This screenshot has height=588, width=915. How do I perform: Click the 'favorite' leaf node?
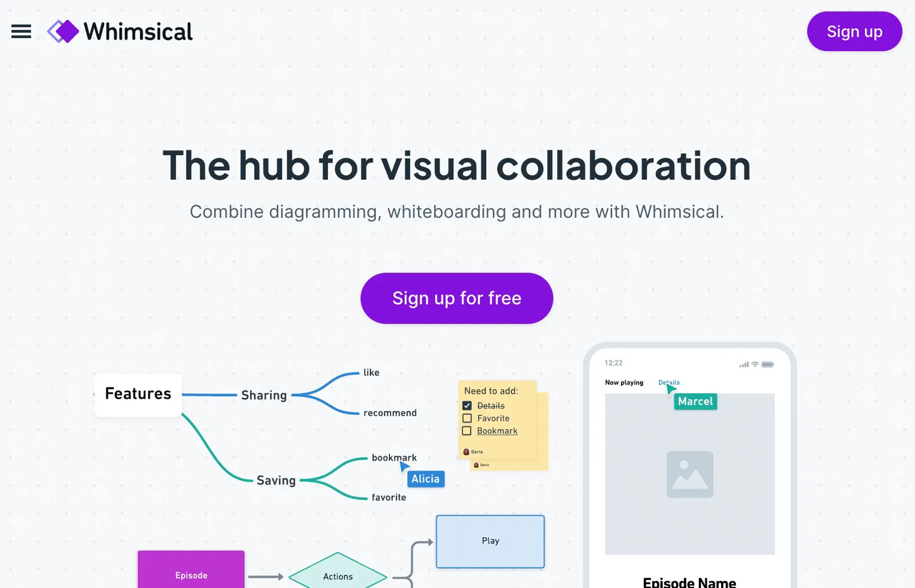coord(389,498)
